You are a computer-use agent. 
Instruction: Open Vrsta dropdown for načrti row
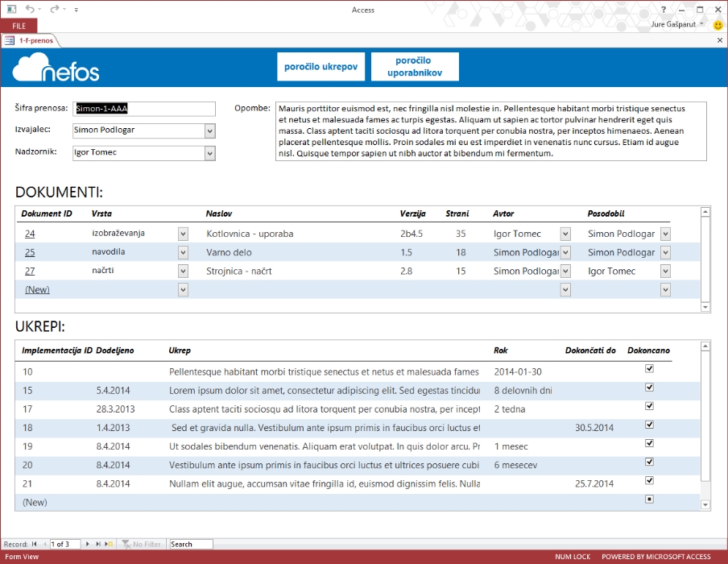pos(183,271)
